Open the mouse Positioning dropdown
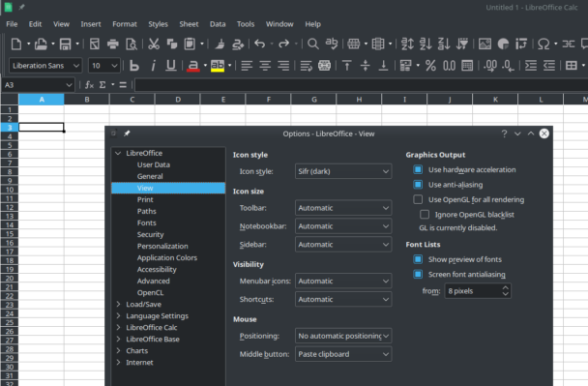The image size is (588, 386). coord(343,336)
